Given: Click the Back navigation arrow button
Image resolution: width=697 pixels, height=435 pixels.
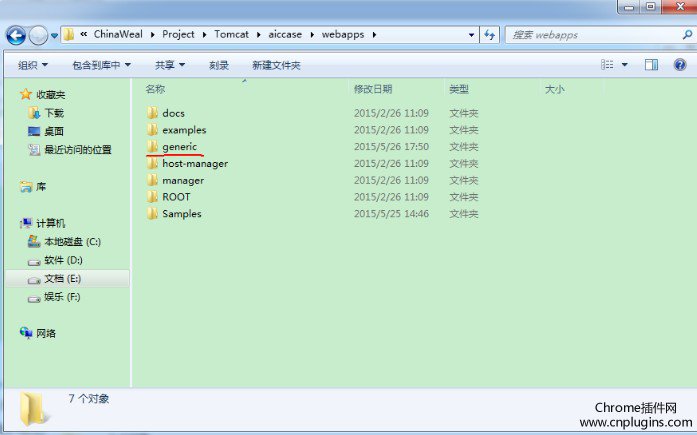Looking at the screenshot, I should click(x=16, y=35).
